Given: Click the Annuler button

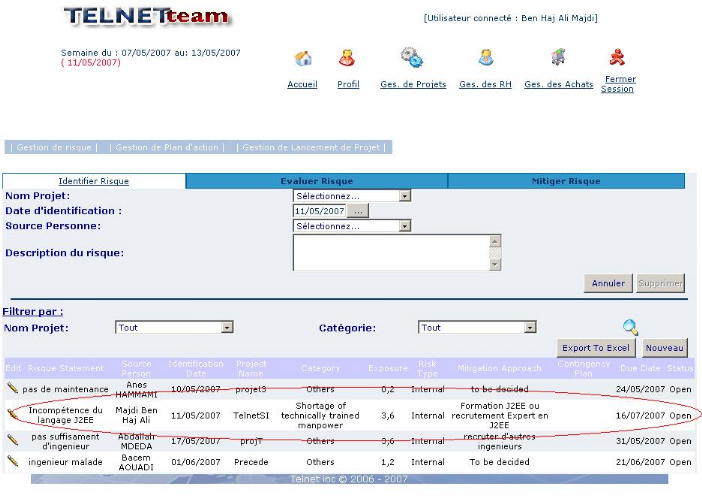Looking at the screenshot, I should (608, 283).
